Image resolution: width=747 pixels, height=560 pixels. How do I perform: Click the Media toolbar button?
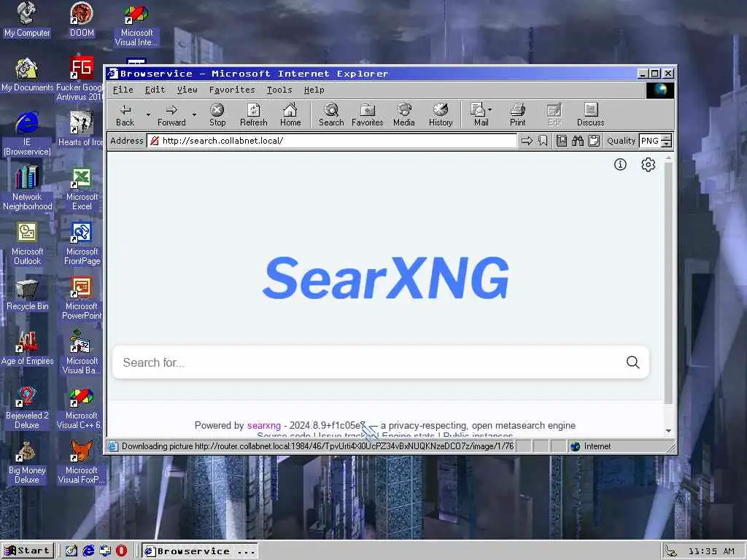[x=404, y=115]
